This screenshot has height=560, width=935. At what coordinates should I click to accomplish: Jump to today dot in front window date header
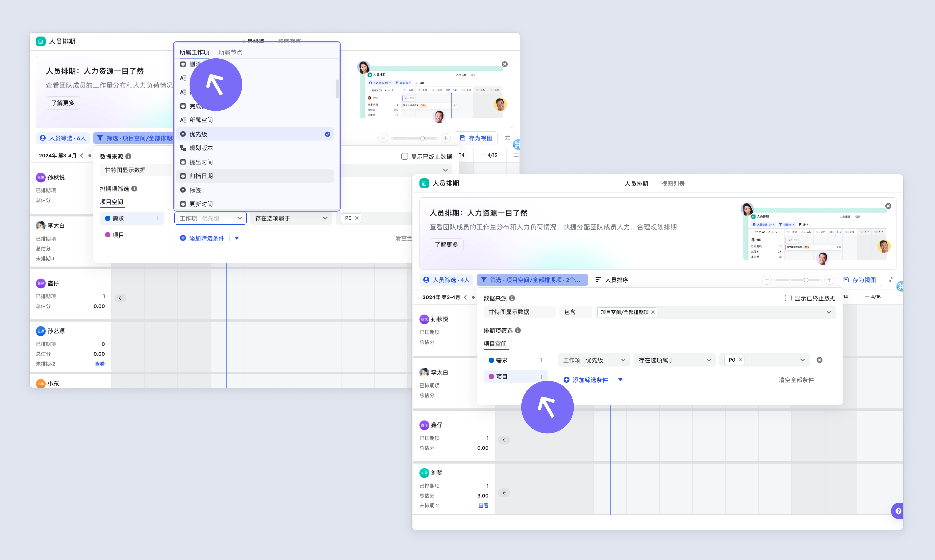click(x=473, y=297)
